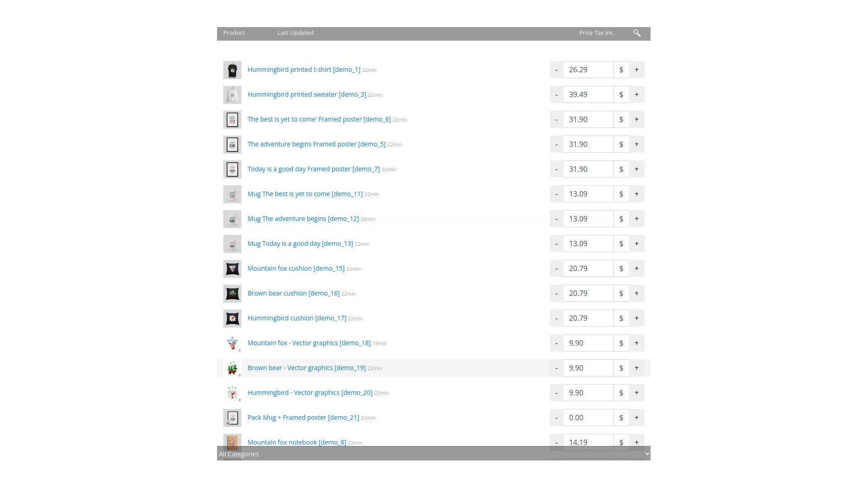
Task: Click price field of Hummingbird cushion
Action: click(x=588, y=318)
